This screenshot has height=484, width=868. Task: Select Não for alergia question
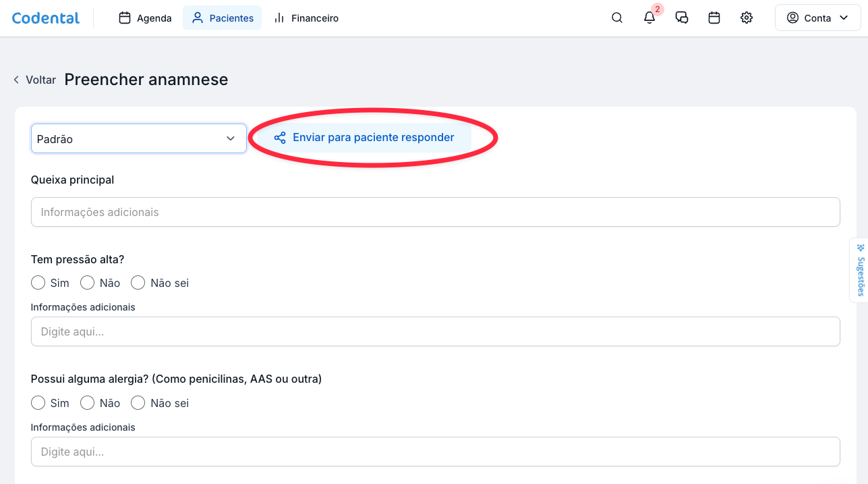coord(87,403)
